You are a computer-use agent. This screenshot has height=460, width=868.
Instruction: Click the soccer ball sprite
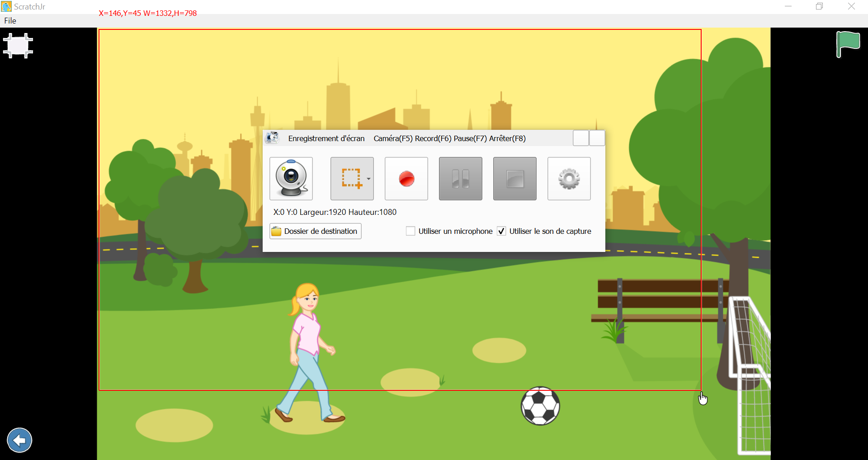click(540, 406)
